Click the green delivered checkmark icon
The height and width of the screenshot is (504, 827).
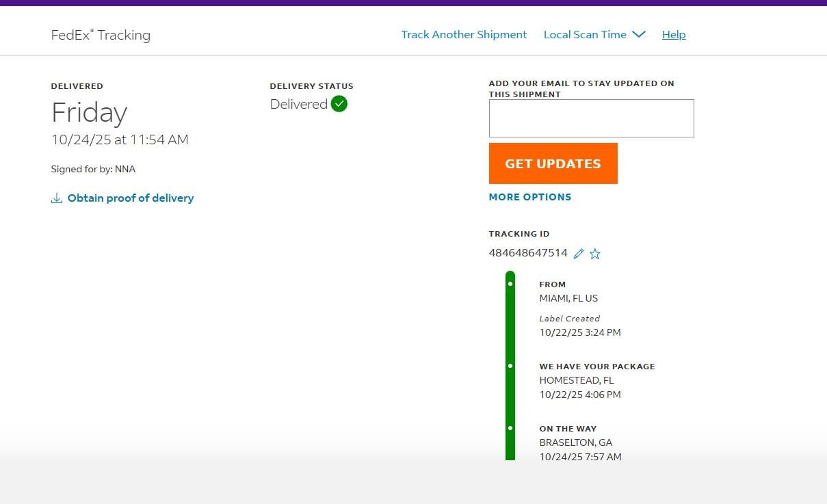coord(339,104)
